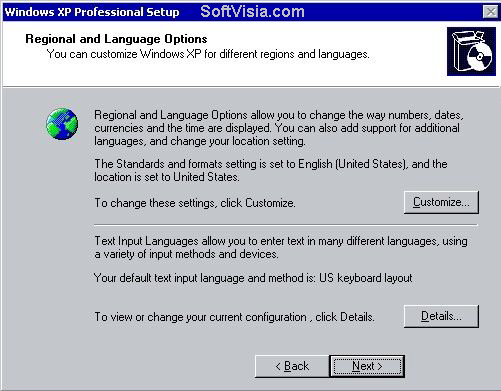Click the Text Input Languages description paragraph
Screen dimensions: 501x391
coord(281,248)
